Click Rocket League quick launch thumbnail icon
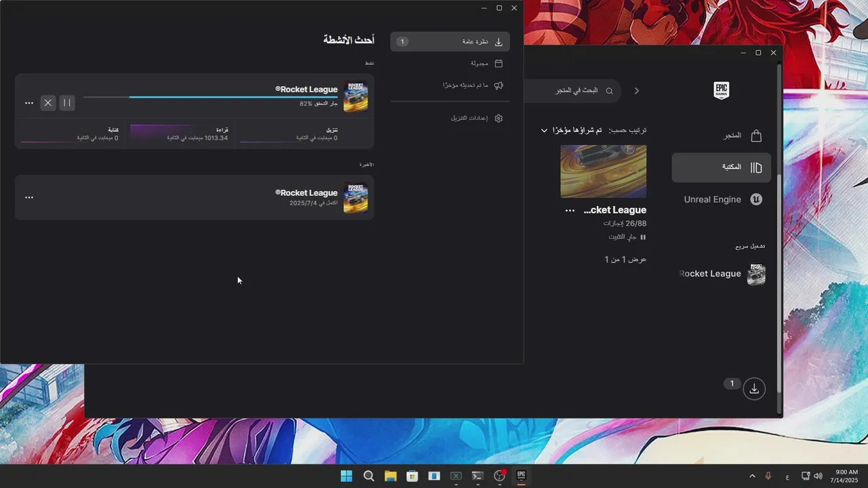 coord(756,274)
